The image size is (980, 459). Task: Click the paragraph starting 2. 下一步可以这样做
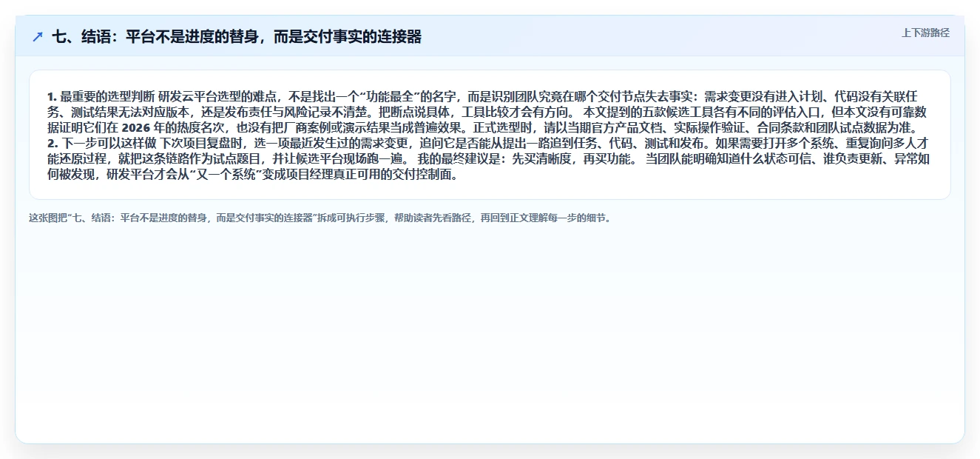point(490,159)
